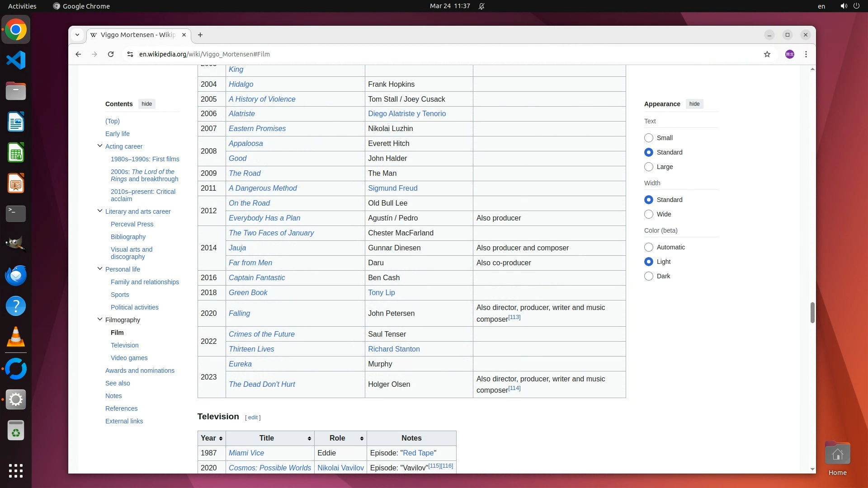View site information icon in the address bar
The height and width of the screenshot is (488, 868).
point(130,54)
